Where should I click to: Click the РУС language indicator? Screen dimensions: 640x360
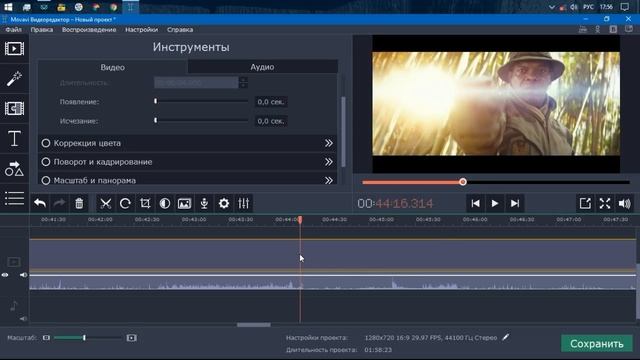coord(589,7)
